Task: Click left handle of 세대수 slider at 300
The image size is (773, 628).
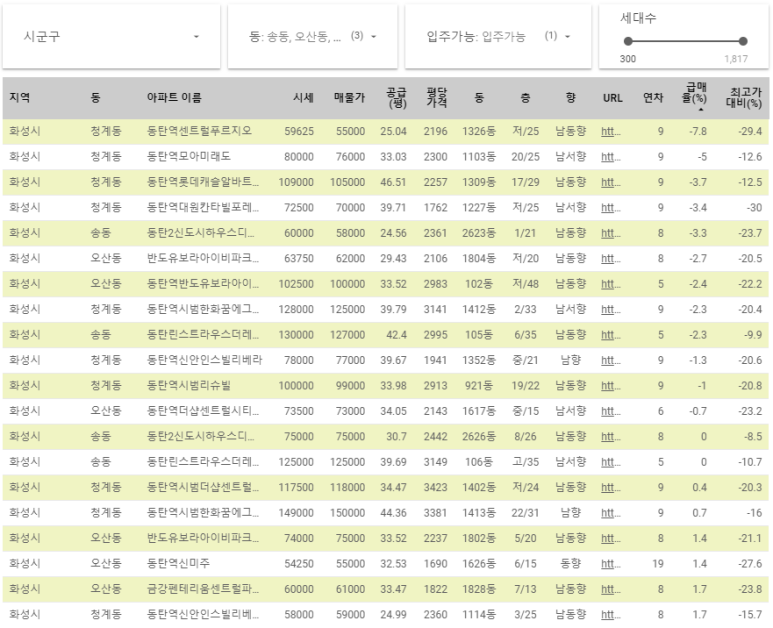Action: click(628, 41)
